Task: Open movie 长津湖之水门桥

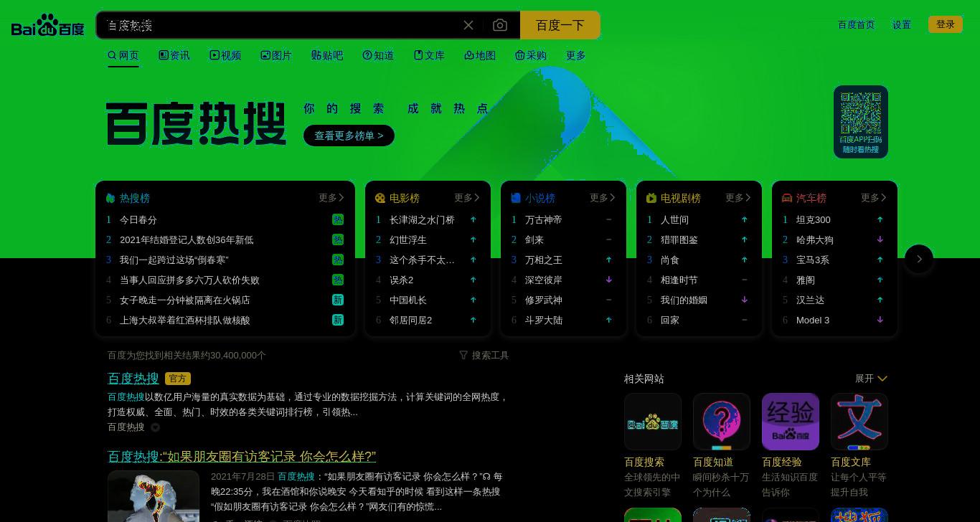Action: [422, 219]
